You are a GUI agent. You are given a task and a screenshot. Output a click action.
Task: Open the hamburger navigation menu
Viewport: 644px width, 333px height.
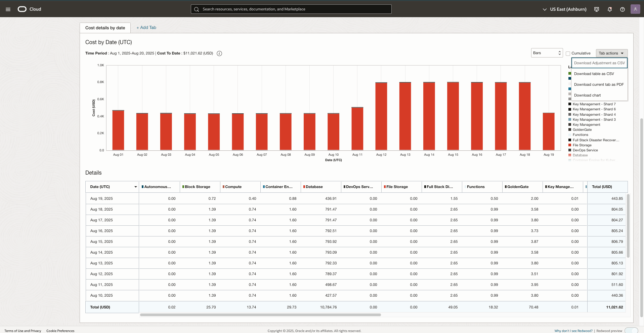click(x=8, y=9)
